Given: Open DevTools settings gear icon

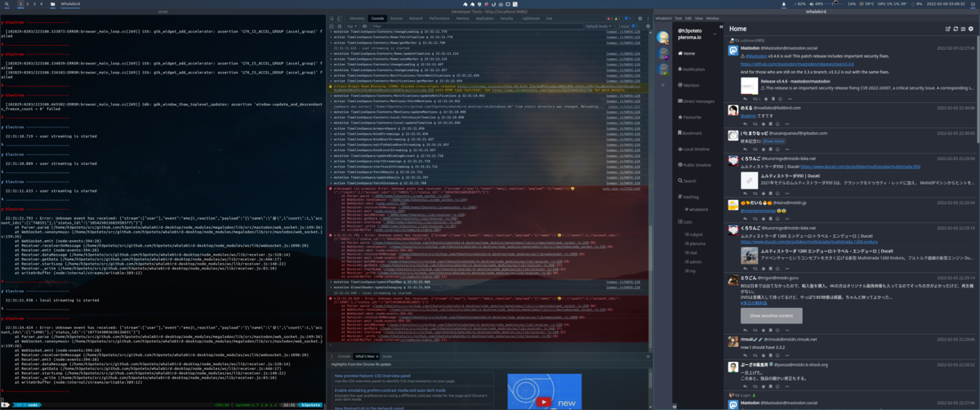Looking at the screenshot, I should 639,18.
